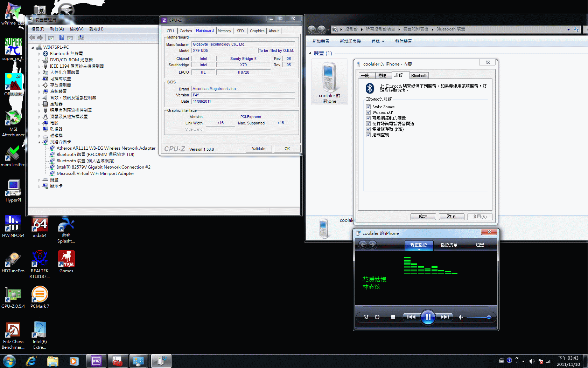Click 新增裝置 in control panel toolbar
The width and height of the screenshot is (588, 368).
[x=321, y=41]
